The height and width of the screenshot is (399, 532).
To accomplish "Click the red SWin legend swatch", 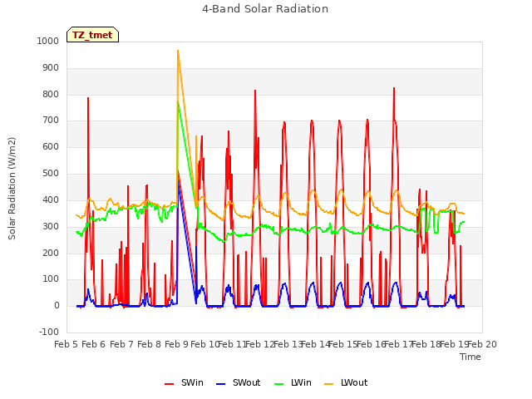I will [169, 384].
